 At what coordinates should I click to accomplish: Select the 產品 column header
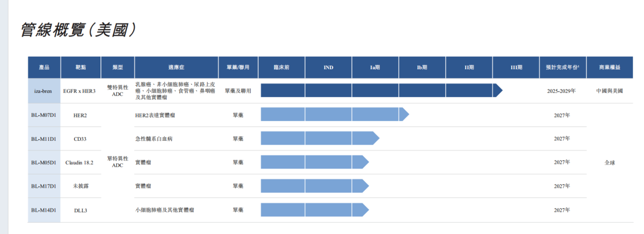pyautogui.click(x=44, y=68)
